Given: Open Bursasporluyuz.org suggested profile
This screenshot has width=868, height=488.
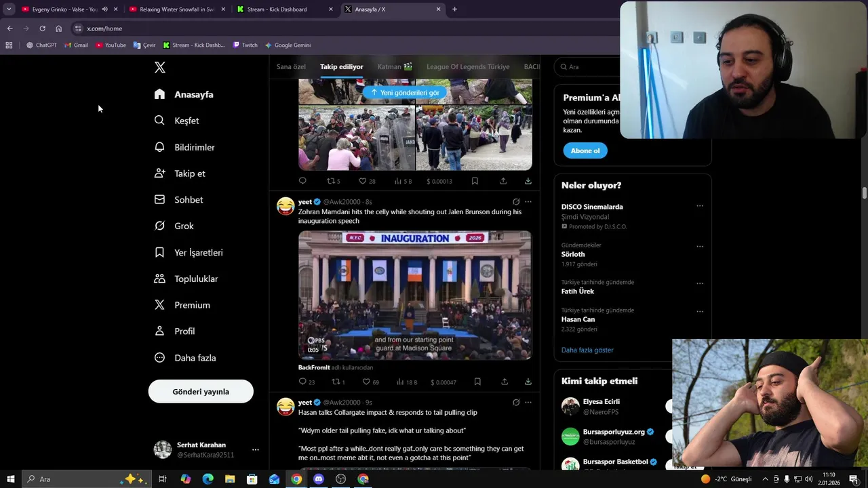Looking at the screenshot, I should [x=614, y=432].
